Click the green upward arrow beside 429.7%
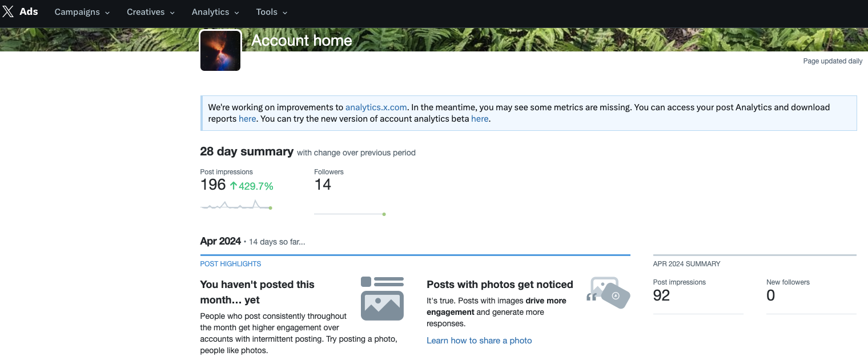 pos(234,185)
